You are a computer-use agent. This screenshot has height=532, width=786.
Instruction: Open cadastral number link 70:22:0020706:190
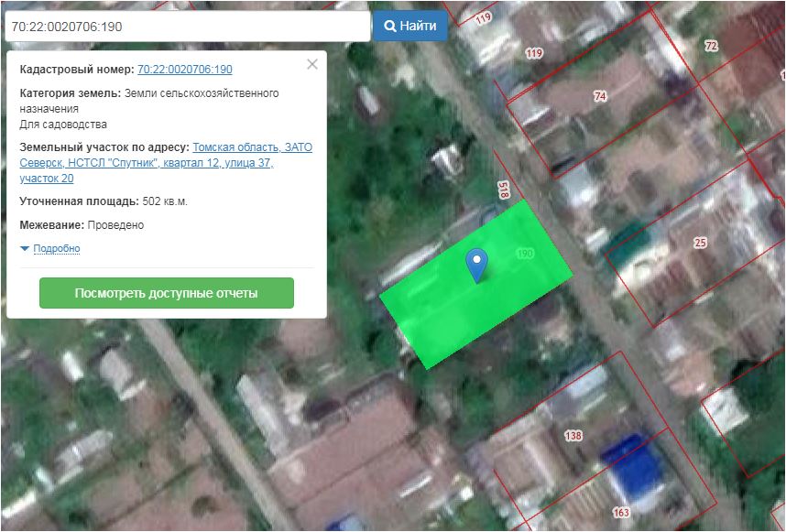(184, 70)
